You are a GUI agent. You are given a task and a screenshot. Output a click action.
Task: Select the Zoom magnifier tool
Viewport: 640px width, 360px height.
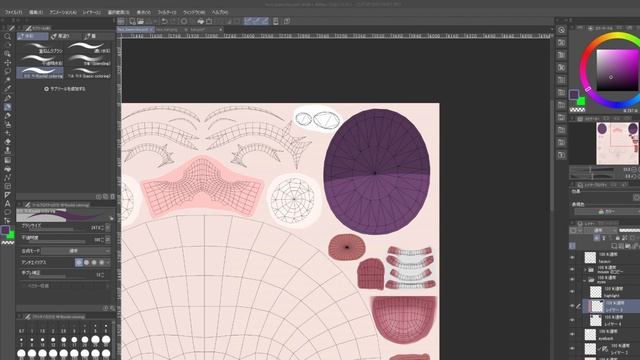click(7, 37)
